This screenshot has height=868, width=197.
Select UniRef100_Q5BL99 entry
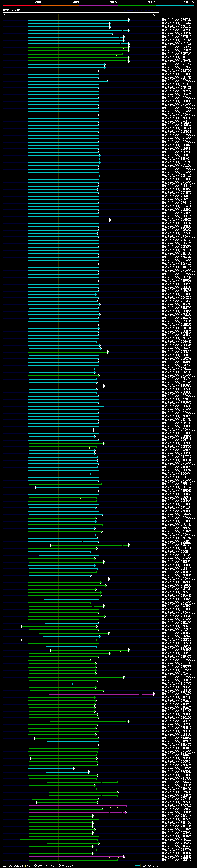coord(177,118)
